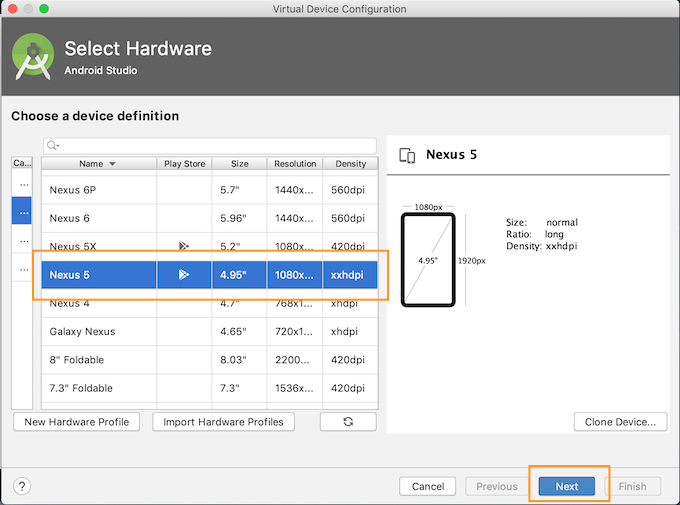The width and height of the screenshot is (680, 505).
Task: Click the Finish button
Action: coord(632,486)
